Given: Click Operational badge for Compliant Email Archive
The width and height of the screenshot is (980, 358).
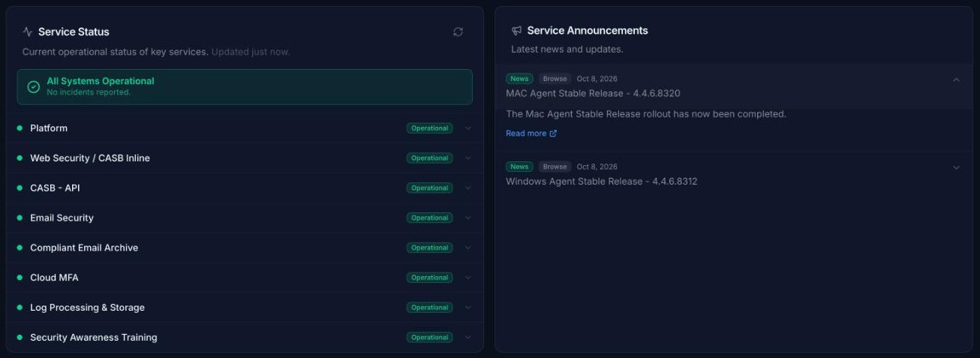Looking at the screenshot, I should tap(430, 248).
